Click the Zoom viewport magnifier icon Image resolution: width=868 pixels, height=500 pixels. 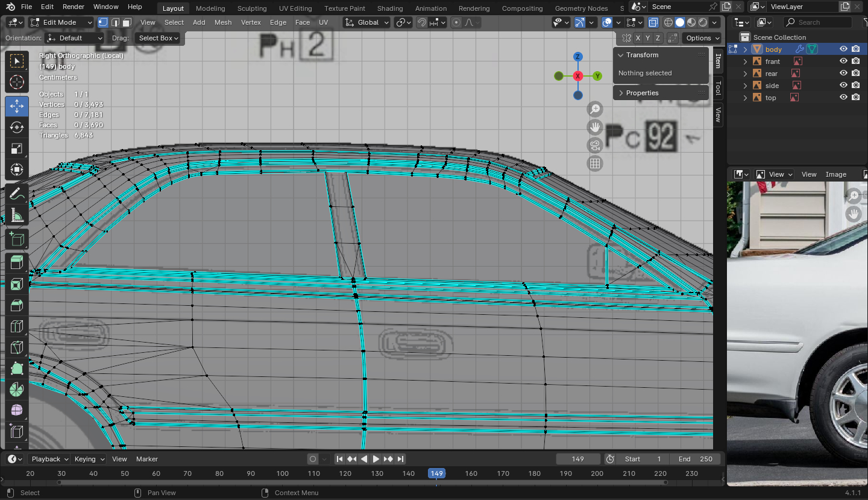point(595,109)
